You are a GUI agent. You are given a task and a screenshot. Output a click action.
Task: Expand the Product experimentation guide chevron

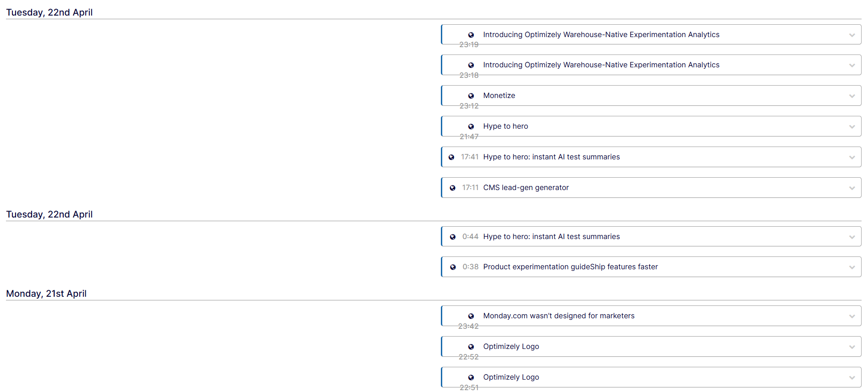click(852, 267)
